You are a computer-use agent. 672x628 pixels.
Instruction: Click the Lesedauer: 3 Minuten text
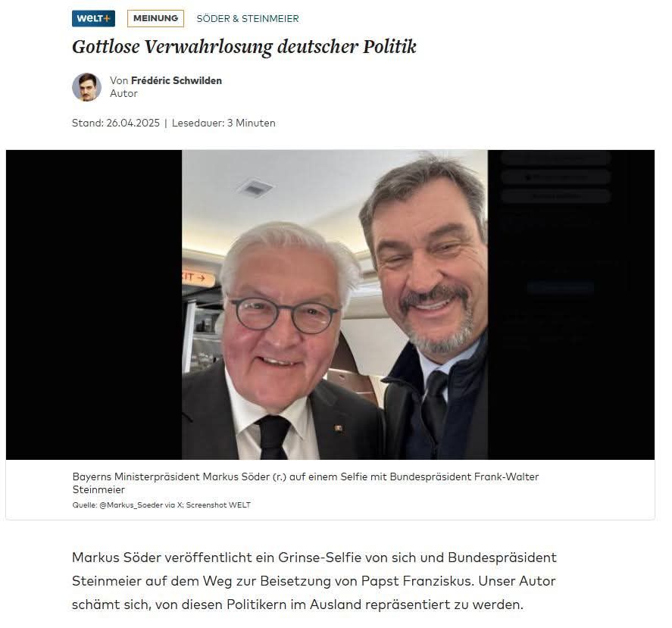(223, 123)
